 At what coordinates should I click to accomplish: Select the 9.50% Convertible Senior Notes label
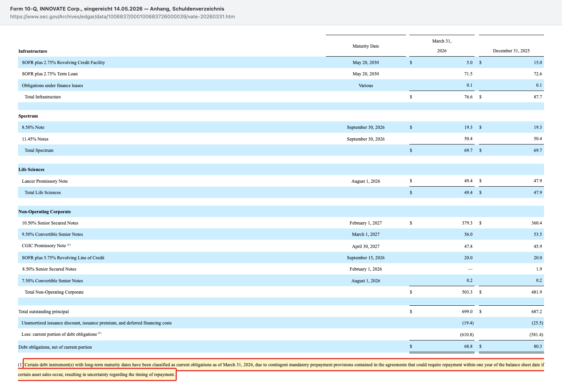point(52,234)
